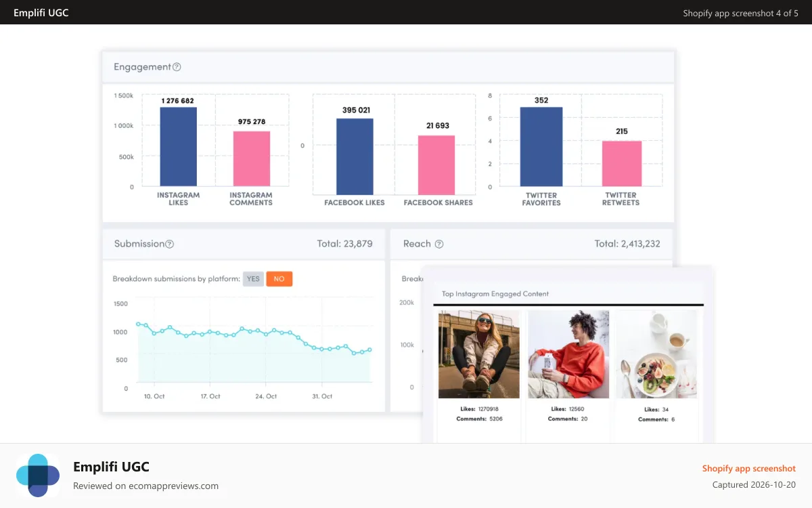
Task: Click the '10. Oct' date label
Action: click(155, 396)
